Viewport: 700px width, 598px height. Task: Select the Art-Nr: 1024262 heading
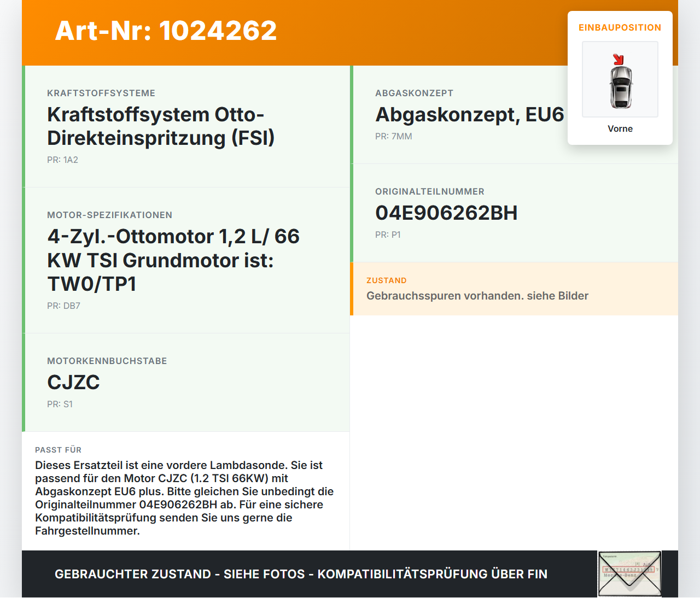click(x=166, y=31)
